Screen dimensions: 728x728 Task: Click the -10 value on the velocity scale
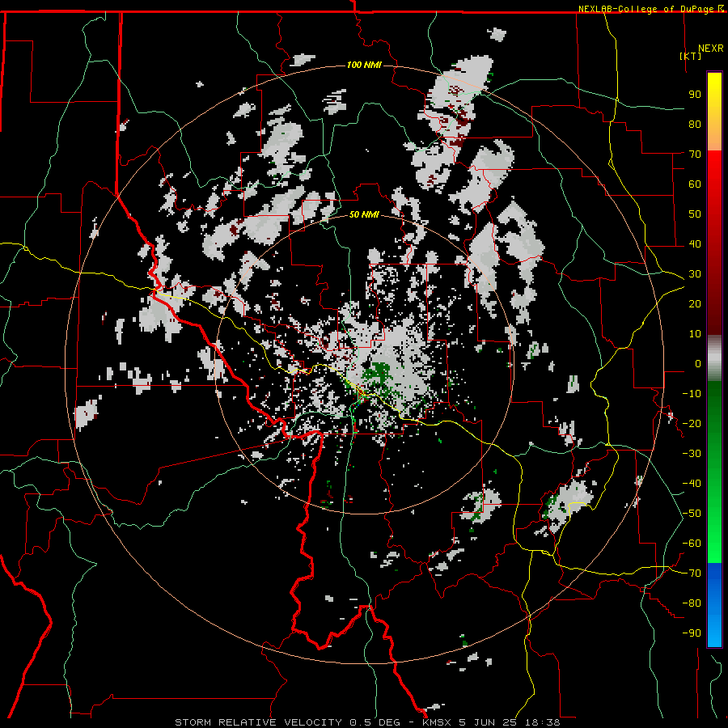click(692, 394)
